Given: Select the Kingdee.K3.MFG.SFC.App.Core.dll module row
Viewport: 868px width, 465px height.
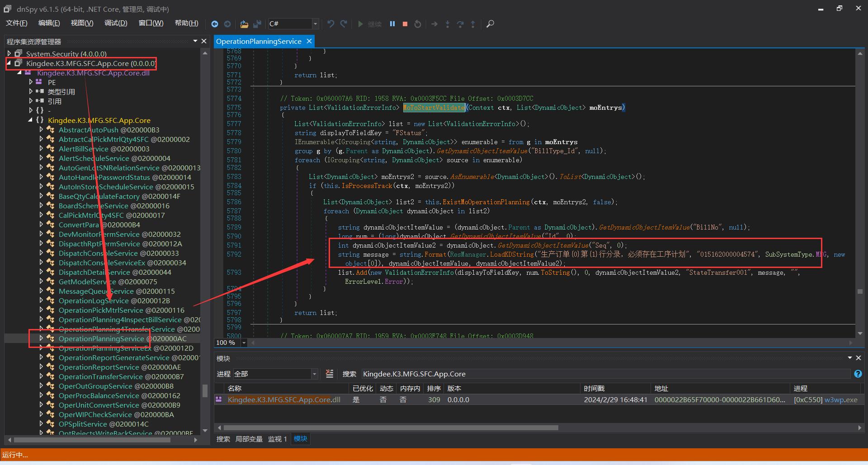Looking at the screenshot, I should click(284, 399).
